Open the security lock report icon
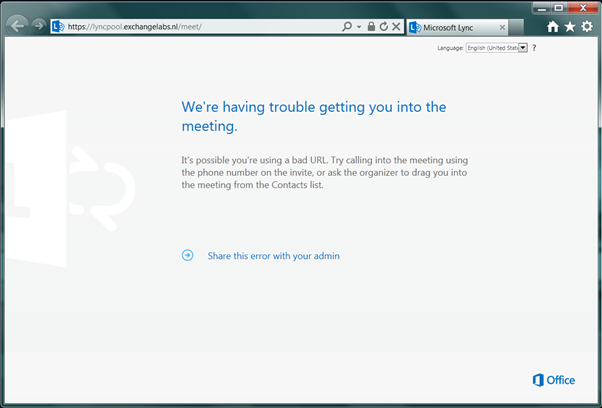 371,26
